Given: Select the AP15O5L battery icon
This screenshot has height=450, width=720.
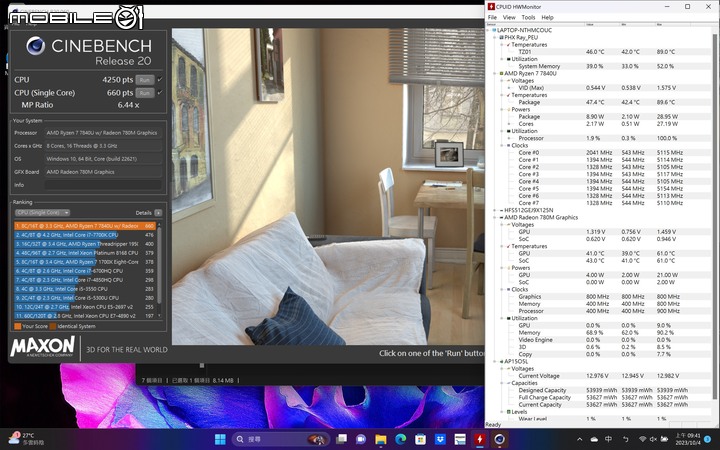Looking at the screenshot, I should (x=501, y=362).
